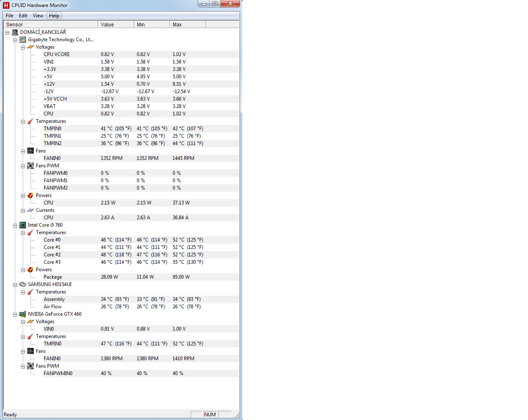Click the Voltages icon above the VIN0 row
Viewport: 528px width, 420px height.
[x=31, y=321]
